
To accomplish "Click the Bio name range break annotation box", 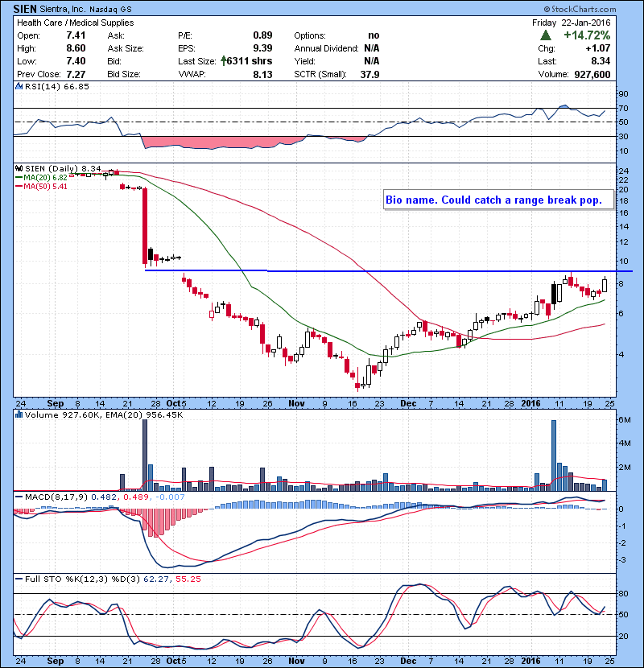I will [498, 200].
